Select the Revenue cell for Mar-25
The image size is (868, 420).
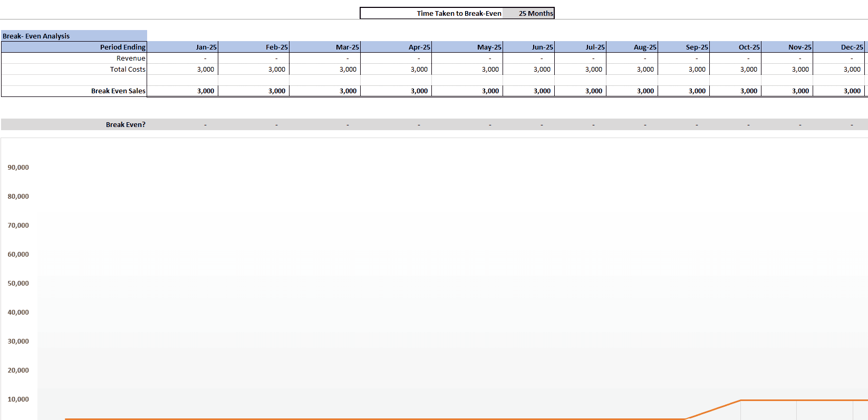point(325,58)
